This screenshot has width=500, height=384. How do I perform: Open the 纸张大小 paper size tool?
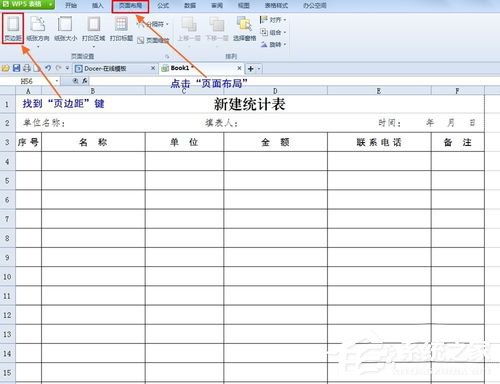pyautogui.click(x=65, y=29)
